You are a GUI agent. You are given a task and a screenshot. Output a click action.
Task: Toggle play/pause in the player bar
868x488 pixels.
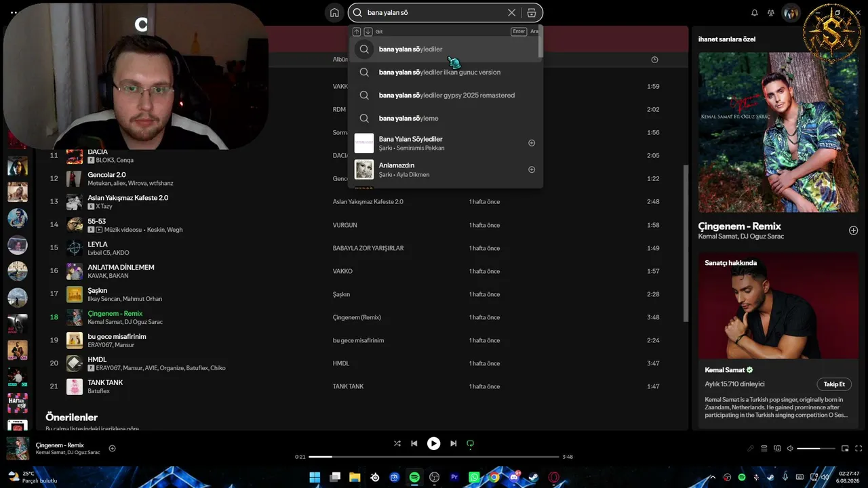pyautogui.click(x=433, y=443)
